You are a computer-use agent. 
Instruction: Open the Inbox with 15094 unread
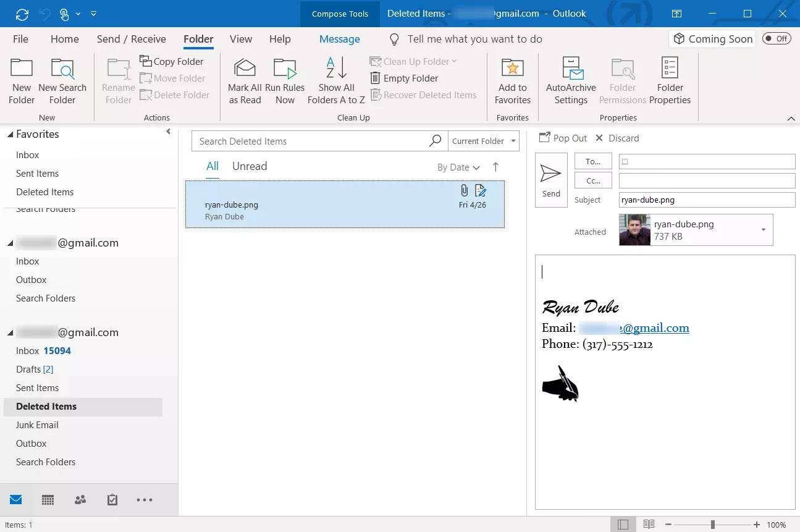(44, 351)
